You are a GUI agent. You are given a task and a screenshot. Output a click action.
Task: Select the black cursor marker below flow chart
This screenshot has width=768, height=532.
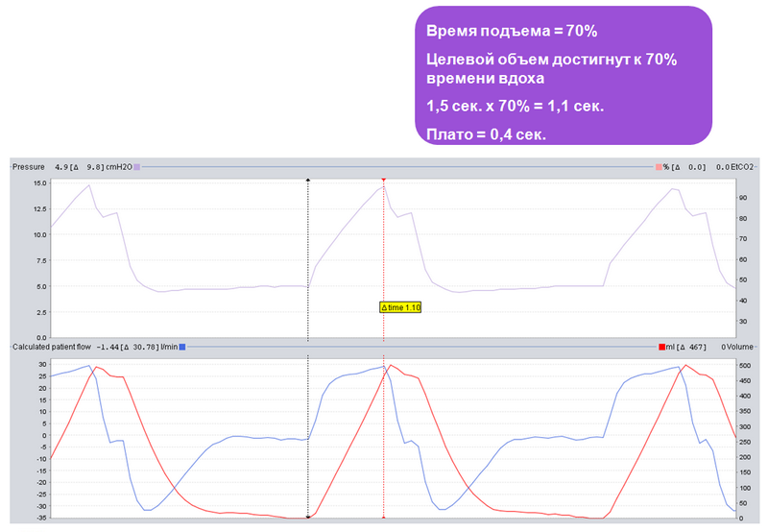click(x=308, y=518)
